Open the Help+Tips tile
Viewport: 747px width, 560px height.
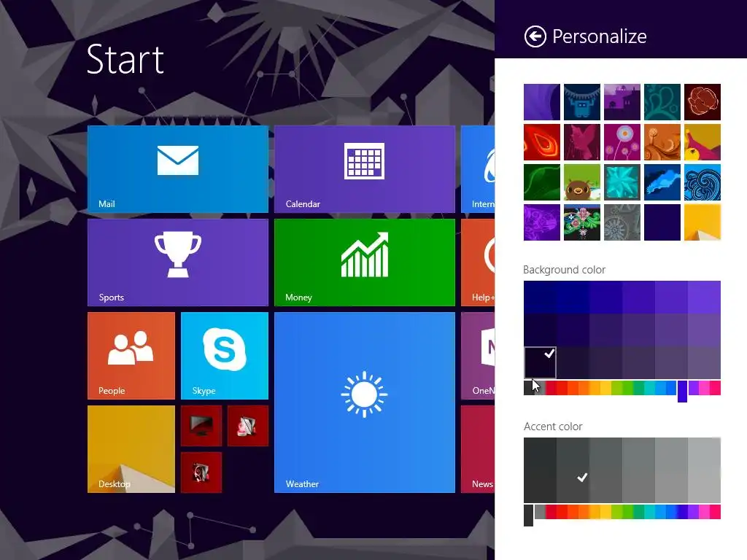point(478,262)
